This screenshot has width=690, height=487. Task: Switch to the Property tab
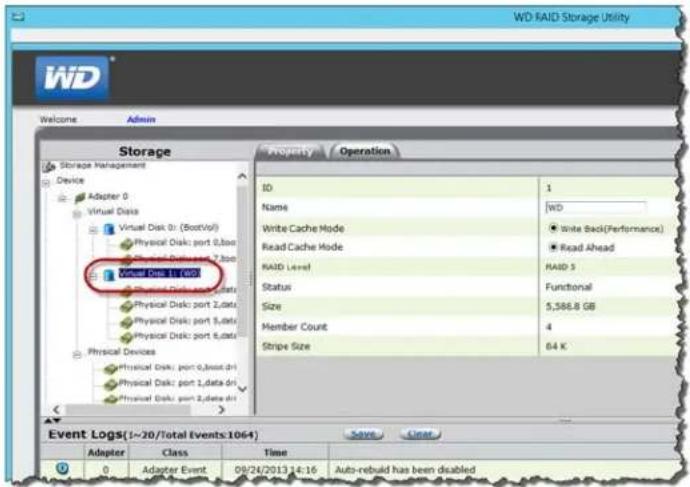(x=290, y=151)
